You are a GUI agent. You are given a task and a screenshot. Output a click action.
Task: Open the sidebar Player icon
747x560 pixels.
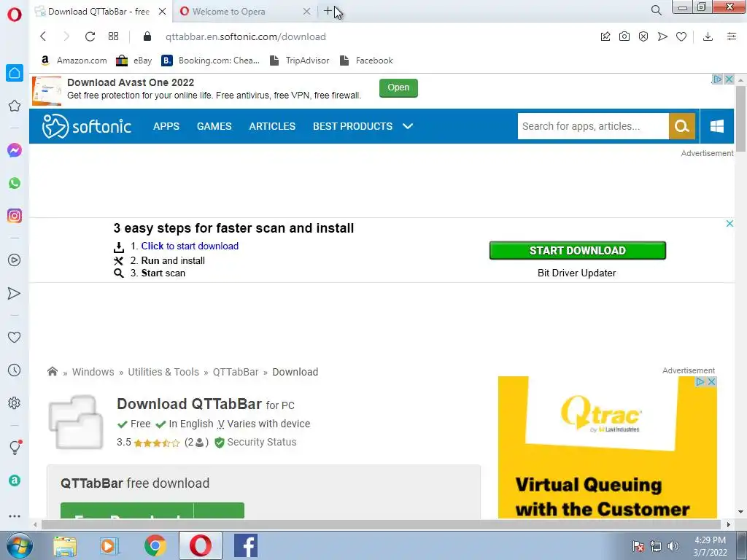15,260
